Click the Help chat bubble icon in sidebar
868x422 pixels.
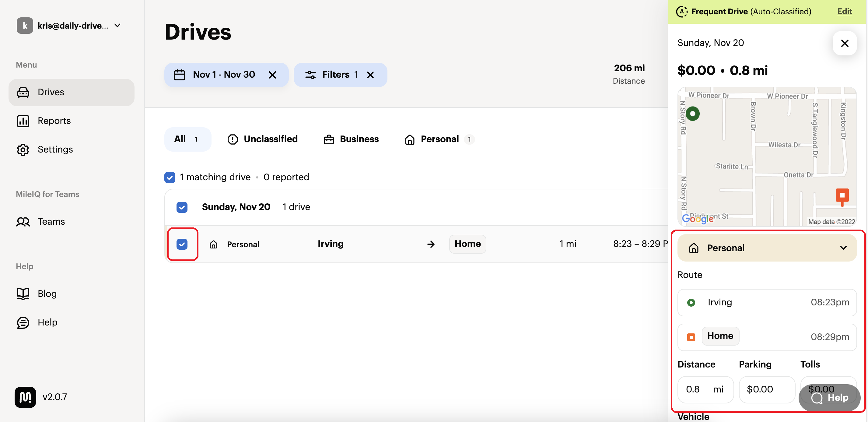23,322
